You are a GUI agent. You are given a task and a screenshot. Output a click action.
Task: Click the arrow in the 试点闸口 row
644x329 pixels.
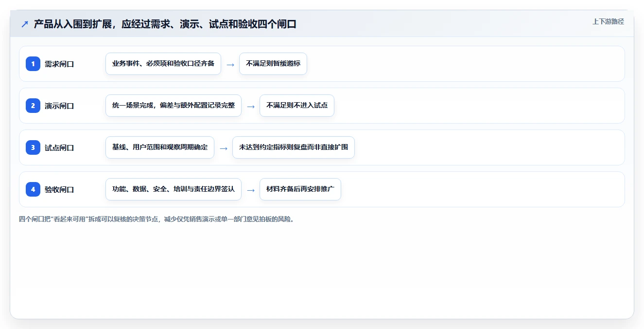(224, 148)
